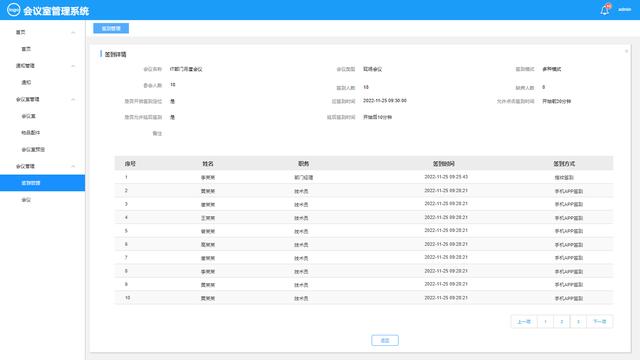Click the 手机APP签到 cell in row 6
640x360 pixels.
pyautogui.click(x=569, y=245)
